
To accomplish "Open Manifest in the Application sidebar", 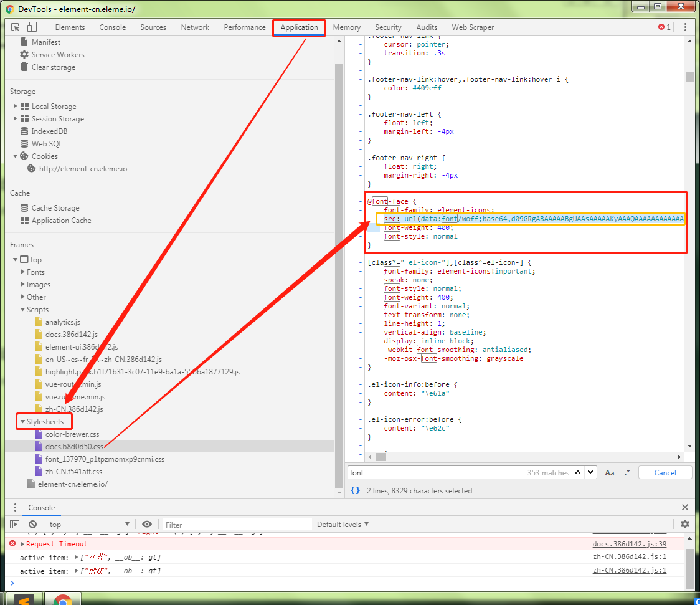I will 46,42.
